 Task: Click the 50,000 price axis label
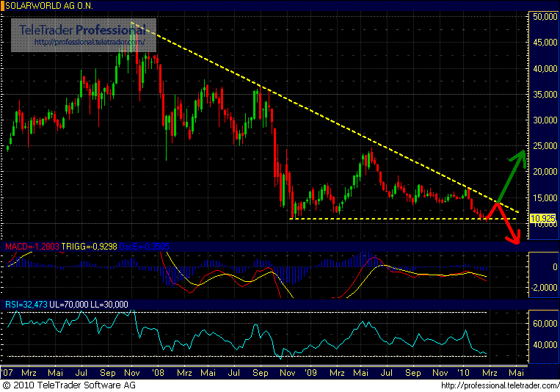543,16
